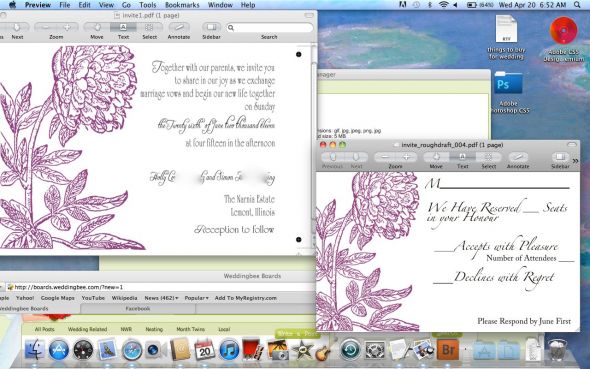Click the browser address bar URL
The image size is (590, 369).
[x=68, y=287]
